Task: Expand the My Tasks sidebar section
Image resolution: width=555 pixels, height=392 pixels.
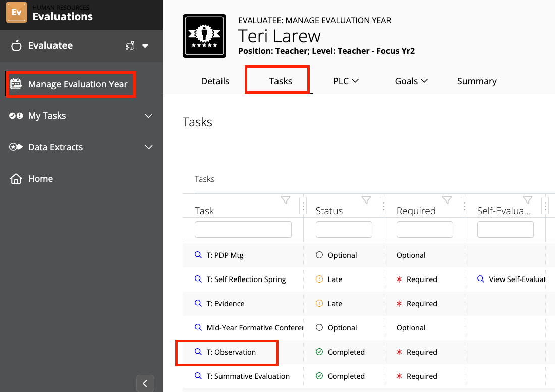Action: click(x=148, y=116)
